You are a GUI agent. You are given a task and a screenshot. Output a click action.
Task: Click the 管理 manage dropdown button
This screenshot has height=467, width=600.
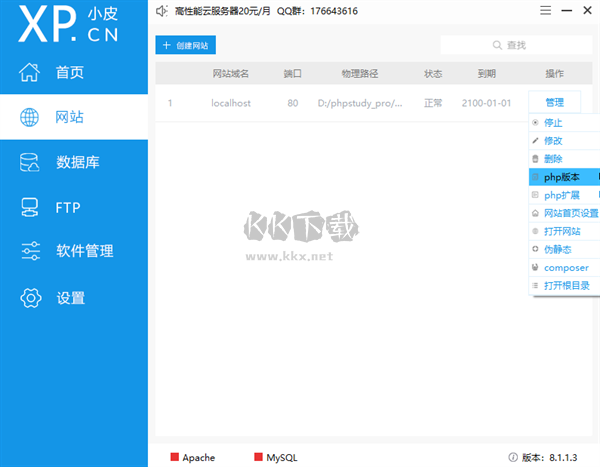[555, 102]
